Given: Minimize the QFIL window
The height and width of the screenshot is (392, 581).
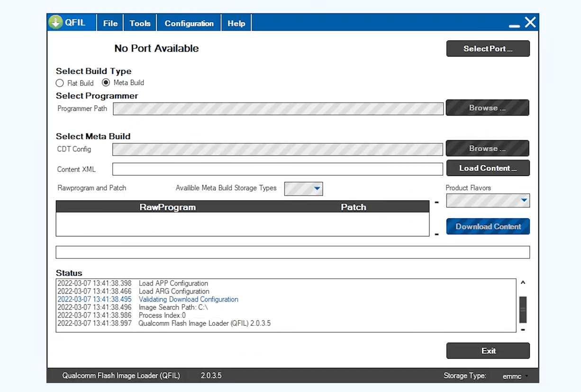Looking at the screenshot, I should point(514,26).
